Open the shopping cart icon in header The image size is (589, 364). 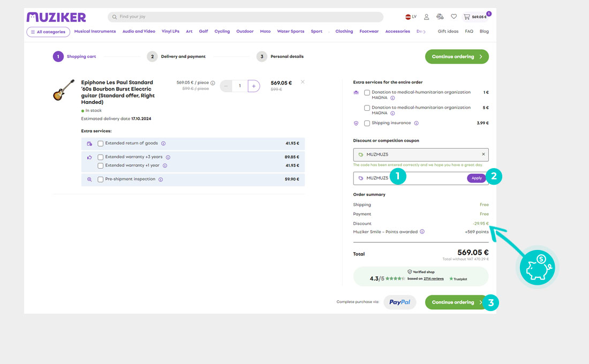[x=467, y=17]
